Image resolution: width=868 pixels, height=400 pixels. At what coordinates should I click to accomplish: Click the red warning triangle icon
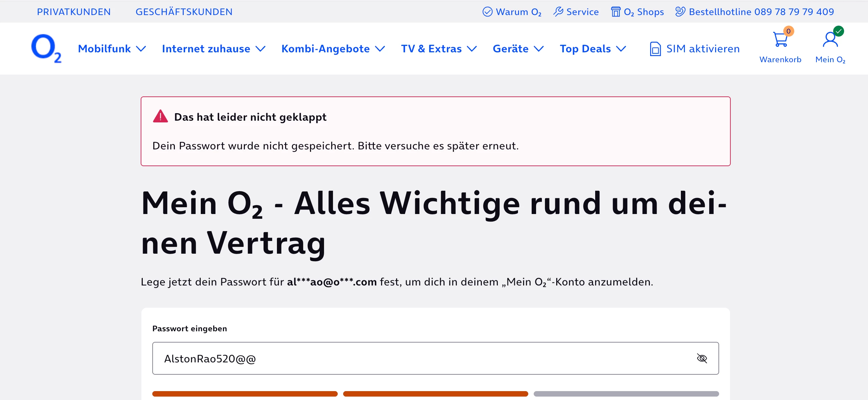tap(160, 116)
